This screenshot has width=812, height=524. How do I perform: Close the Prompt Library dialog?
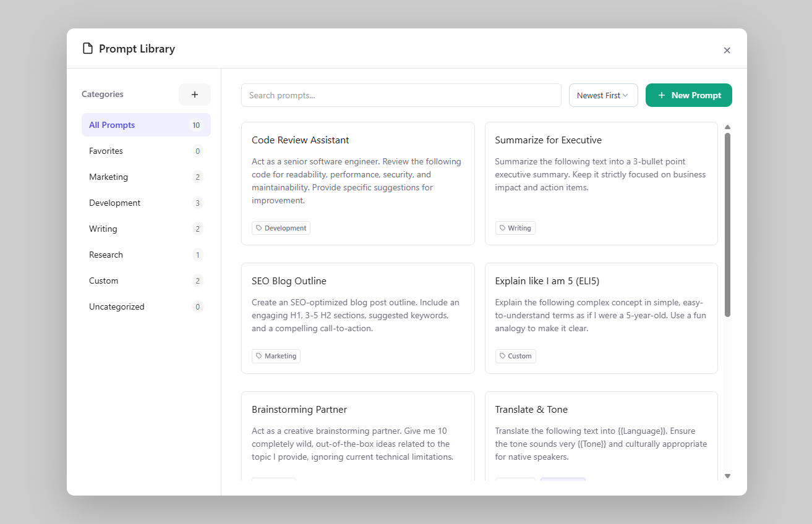(727, 50)
